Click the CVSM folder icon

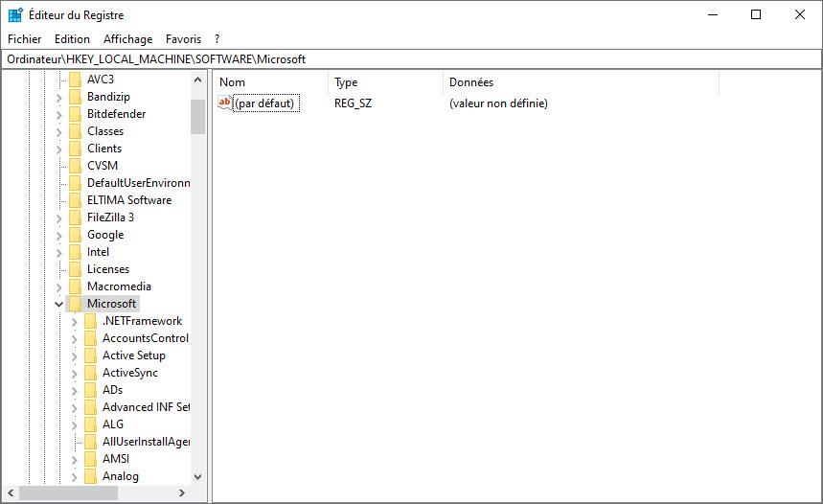pyautogui.click(x=75, y=166)
